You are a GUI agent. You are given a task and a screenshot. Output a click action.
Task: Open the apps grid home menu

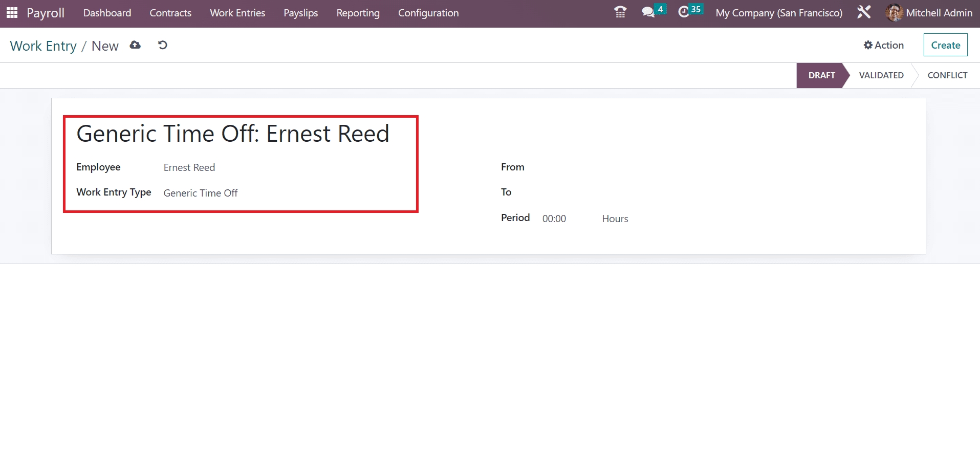pos(12,13)
